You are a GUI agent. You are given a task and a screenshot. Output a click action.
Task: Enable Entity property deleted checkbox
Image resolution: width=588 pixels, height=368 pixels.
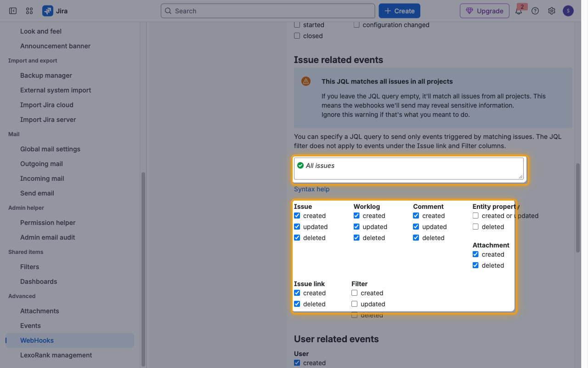[475, 226]
